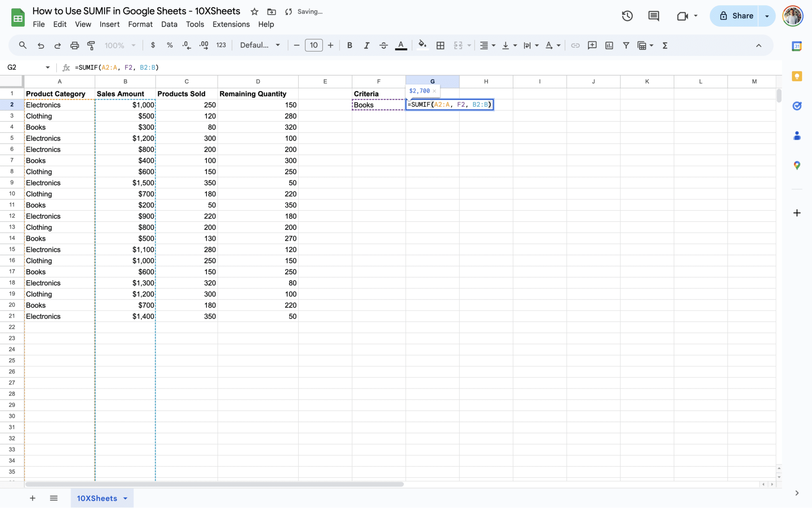812x508 pixels.
Task: Click the create filter icon
Action: click(x=626, y=46)
